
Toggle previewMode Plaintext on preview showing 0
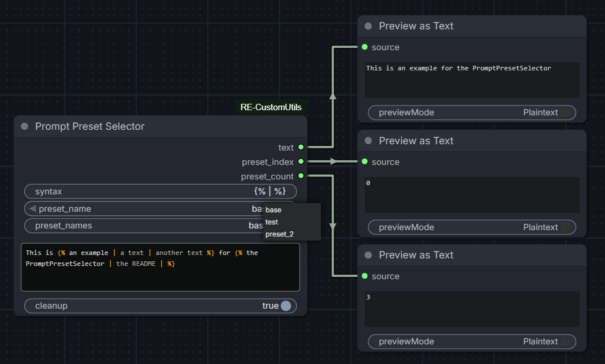(x=472, y=227)
